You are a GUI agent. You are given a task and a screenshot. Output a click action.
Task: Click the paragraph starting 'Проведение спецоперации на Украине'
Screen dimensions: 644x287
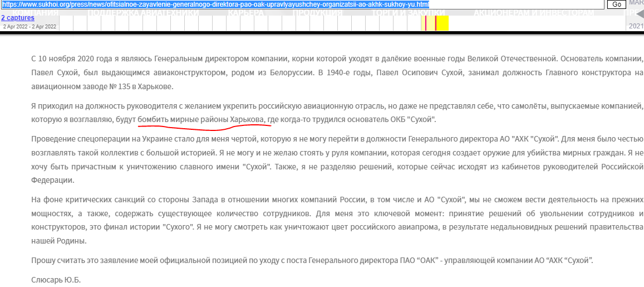[x=336, y=159]
